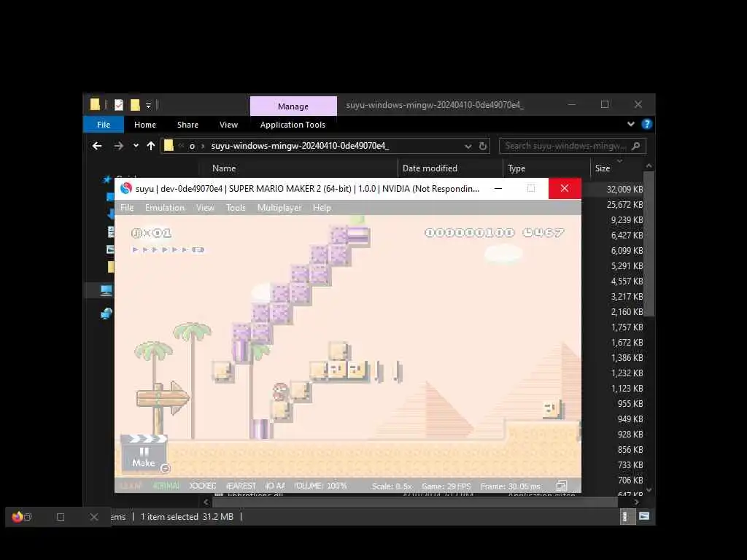Toggle the DOCKED mode in suyu status bar
The image size is (747, 560).
203,486
